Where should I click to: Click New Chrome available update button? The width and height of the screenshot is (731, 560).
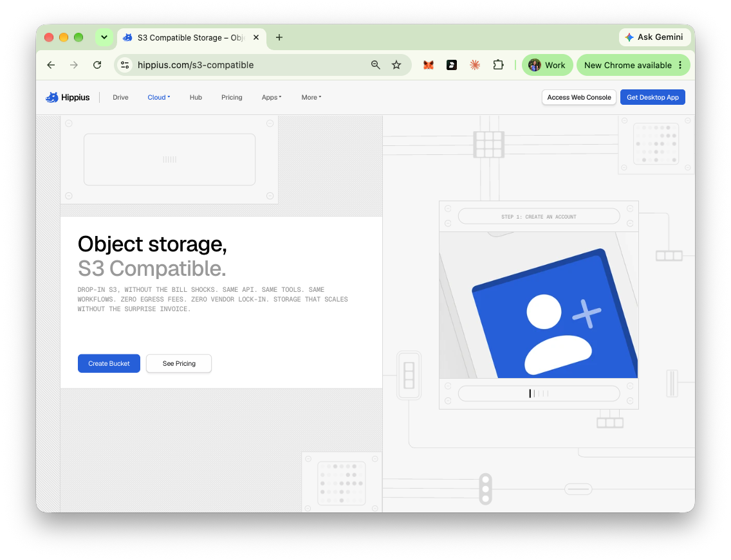coord(627,65)
